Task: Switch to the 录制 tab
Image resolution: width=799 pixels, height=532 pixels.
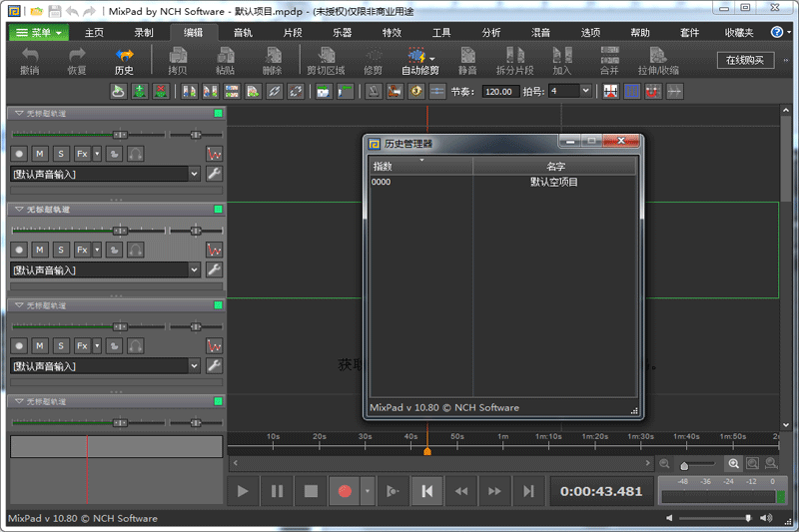Action: 144,33
